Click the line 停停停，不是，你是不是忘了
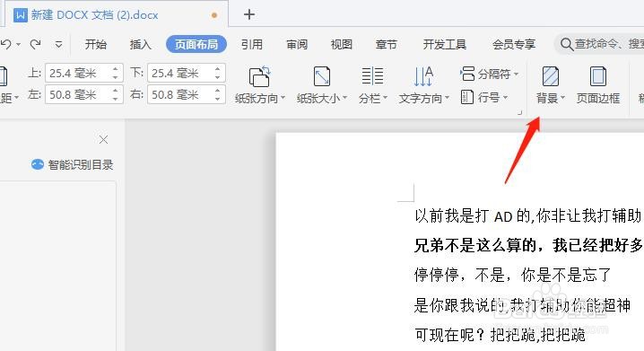The width and height of the screenshot is (644, 351). click(x=513, y=275)
